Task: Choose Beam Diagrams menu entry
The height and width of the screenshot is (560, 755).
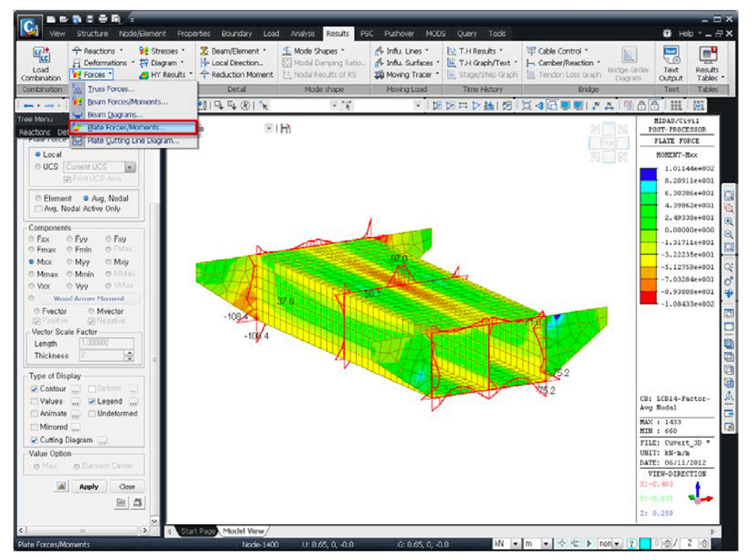Action: click(x=133, y=114)
